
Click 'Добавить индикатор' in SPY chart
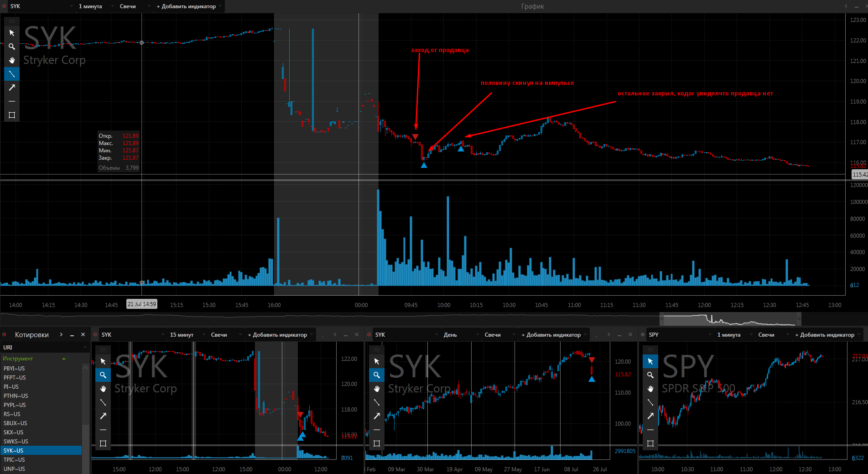827,335
